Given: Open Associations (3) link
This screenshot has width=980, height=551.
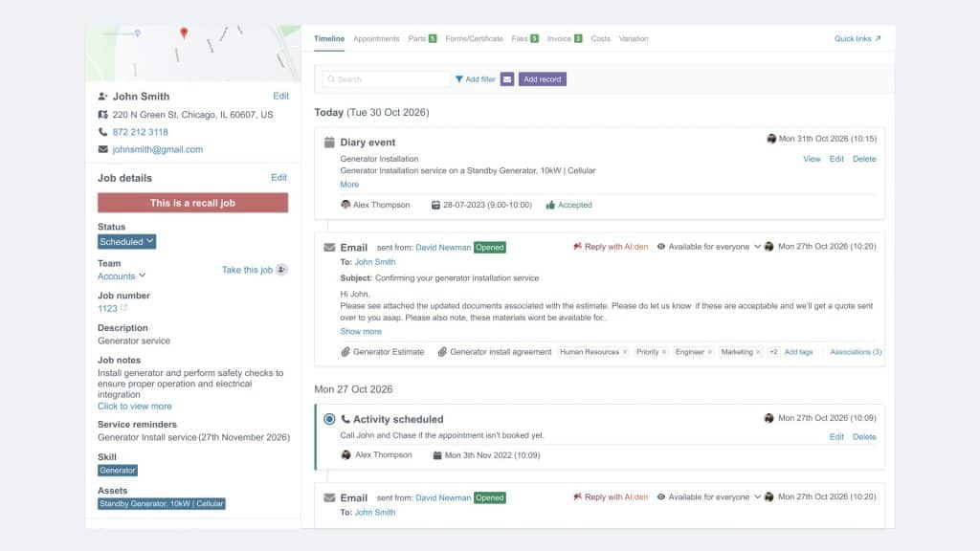Looking at the screenshot, I should (856, 352).
